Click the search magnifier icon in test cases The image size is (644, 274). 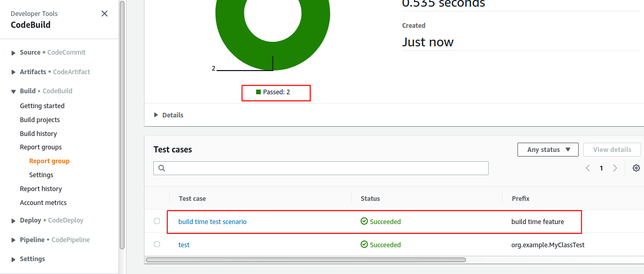(162, 168)
